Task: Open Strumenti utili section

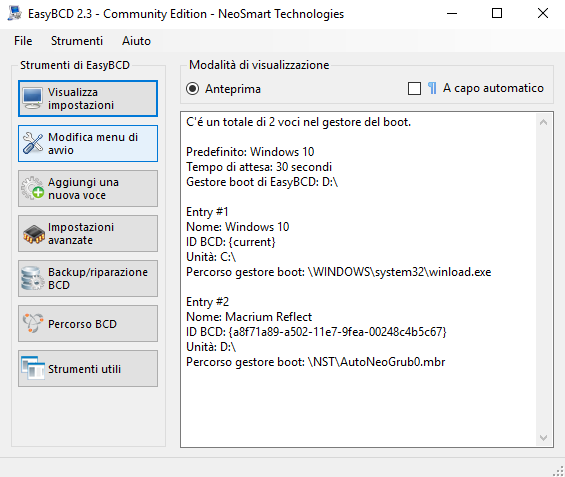Action: 88,369
